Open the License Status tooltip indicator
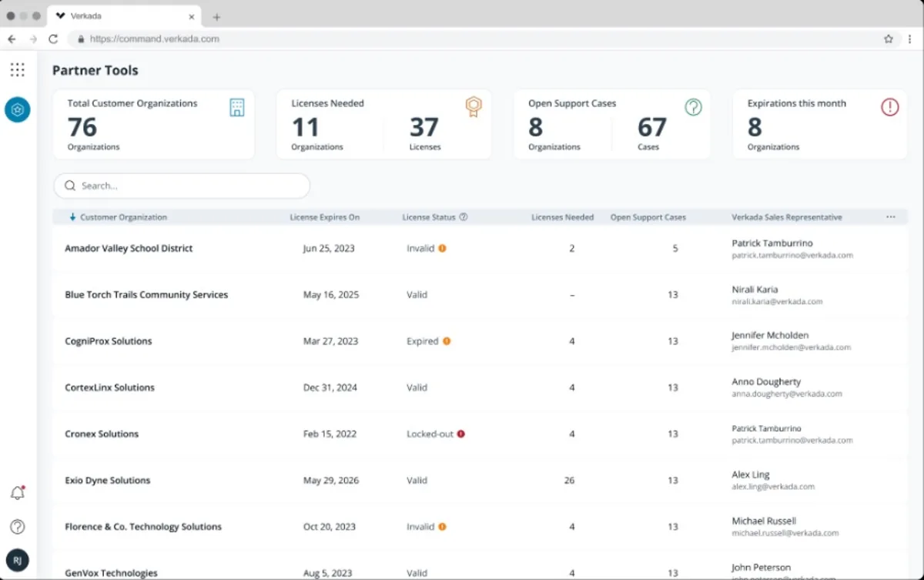Viewport: 924px width, 580px height. pos(464,216)
